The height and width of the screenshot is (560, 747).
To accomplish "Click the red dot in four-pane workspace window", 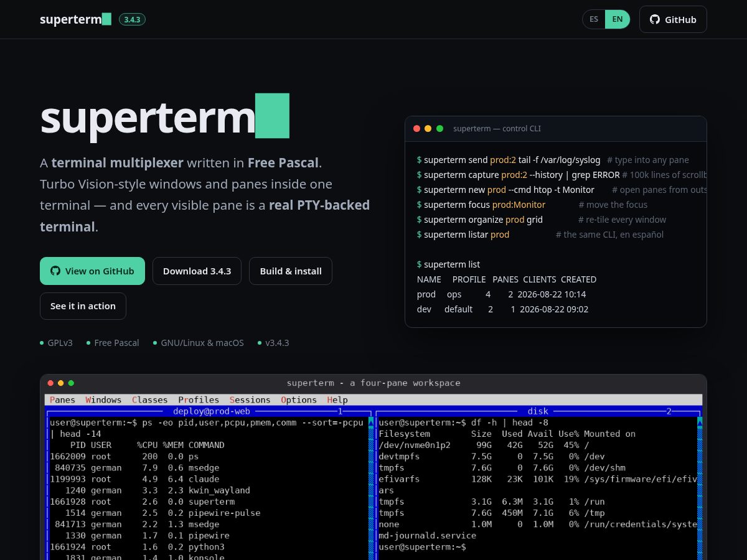I will (x=50, y=383).
